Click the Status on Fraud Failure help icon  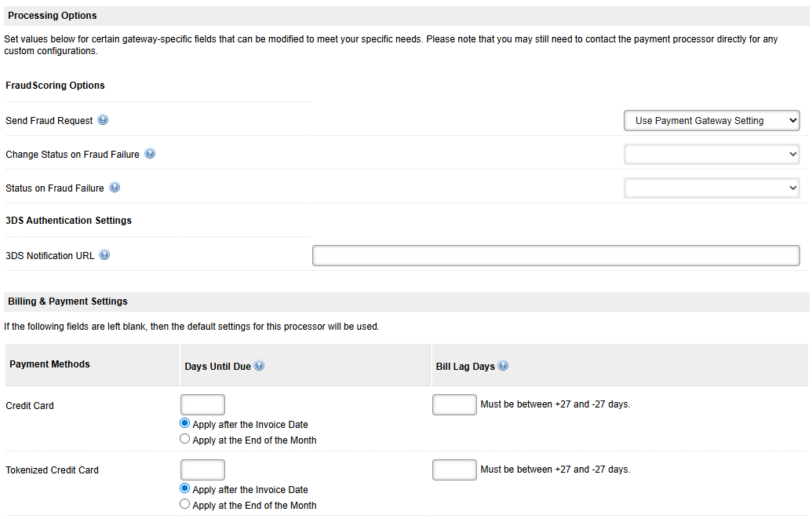point(115,188)
